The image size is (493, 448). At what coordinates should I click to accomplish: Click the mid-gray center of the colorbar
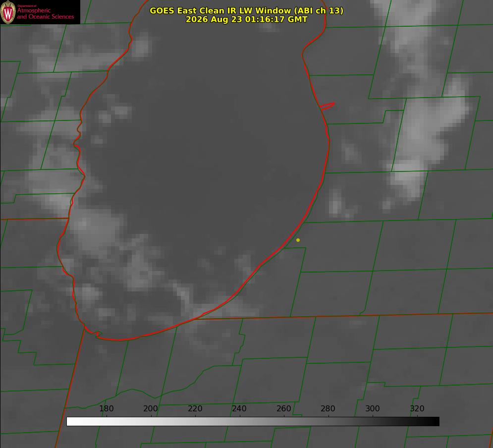[x=253, y=422]
